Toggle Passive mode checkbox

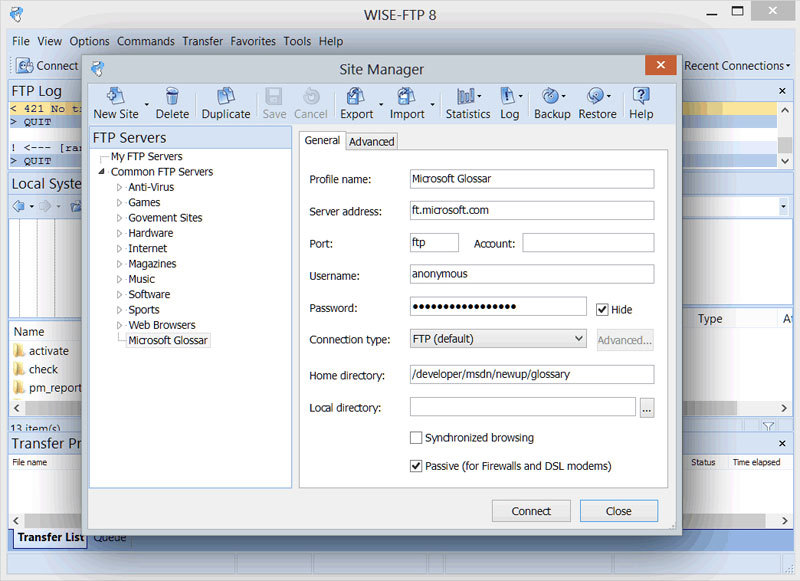[416, 466]
